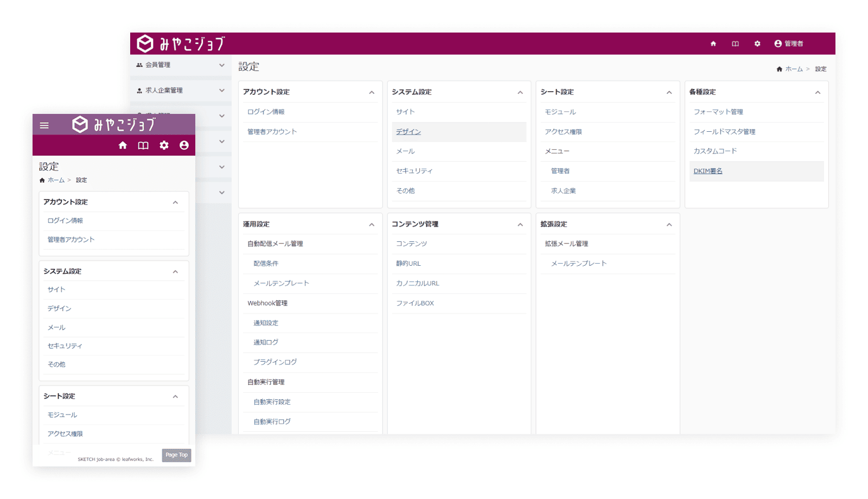This screenshot has width=868, height=499.
Task: Collapse mobile アカウント設定 section
Action: [x=175, y=202]
